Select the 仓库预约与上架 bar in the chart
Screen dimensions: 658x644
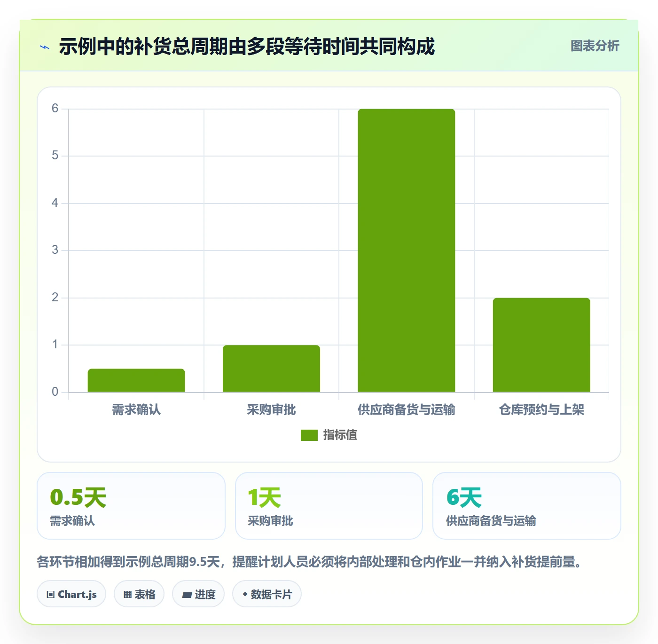click(541, 345)
